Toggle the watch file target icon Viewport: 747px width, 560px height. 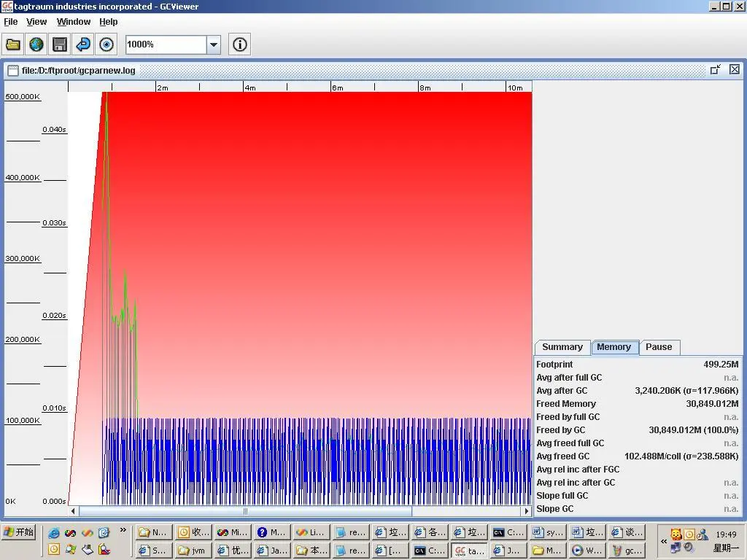107,44
